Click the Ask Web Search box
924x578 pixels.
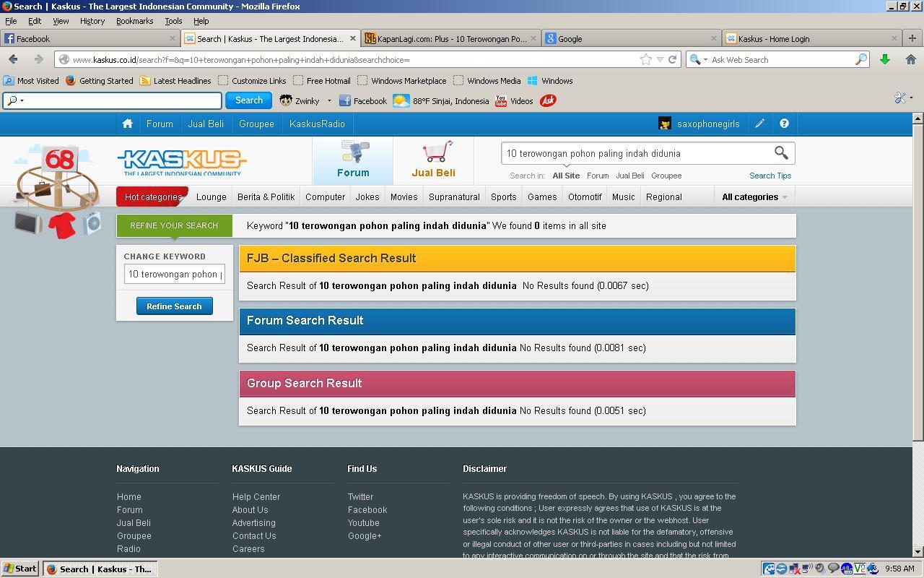pos(782,59)
